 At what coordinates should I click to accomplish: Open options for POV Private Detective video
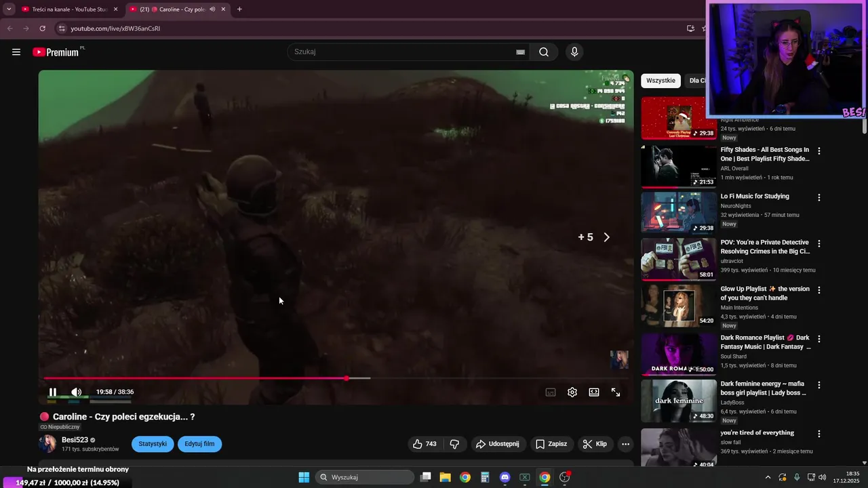pos(819,243)
